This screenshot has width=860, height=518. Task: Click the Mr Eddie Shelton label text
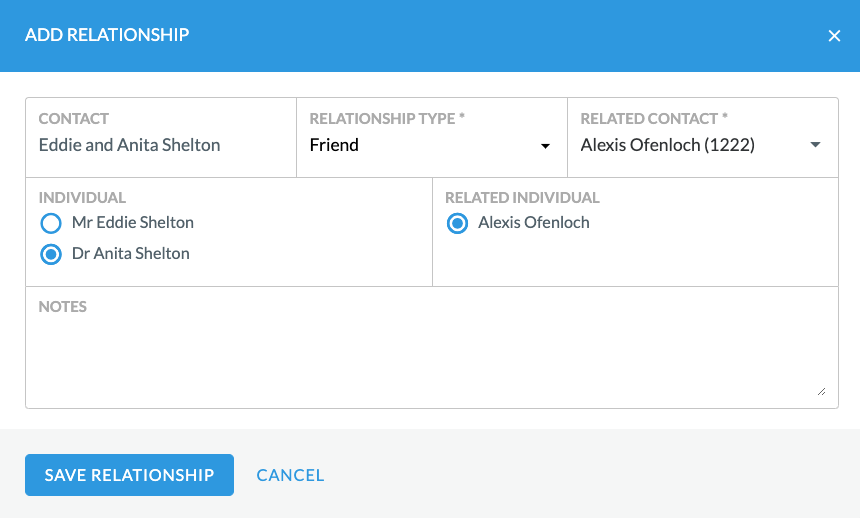(x=133, y=222)
